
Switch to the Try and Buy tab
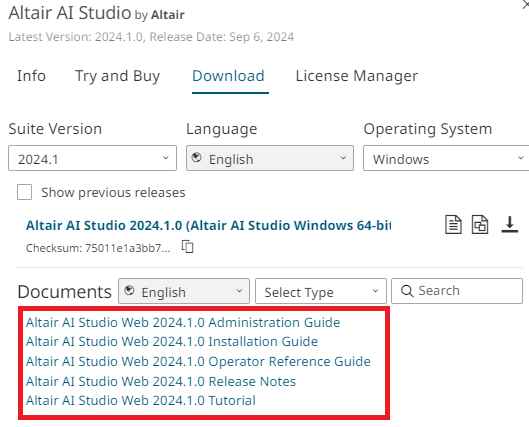[x=117, y=77]
